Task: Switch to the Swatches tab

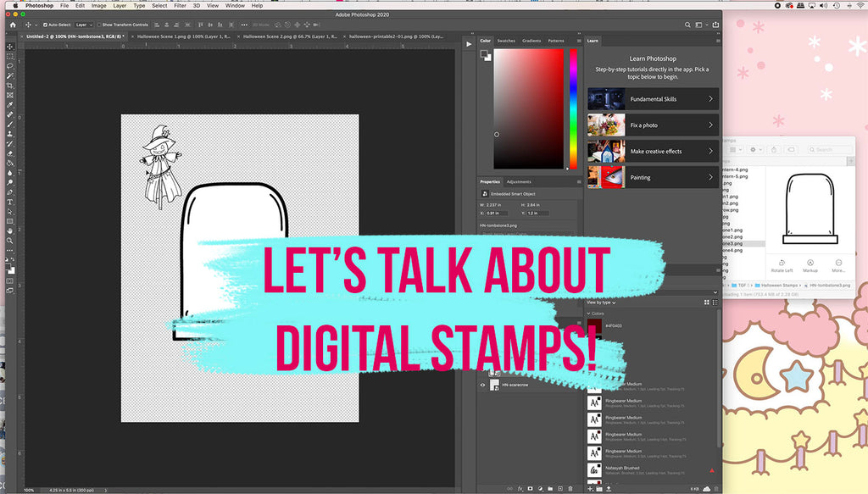Action: point(506,41)
